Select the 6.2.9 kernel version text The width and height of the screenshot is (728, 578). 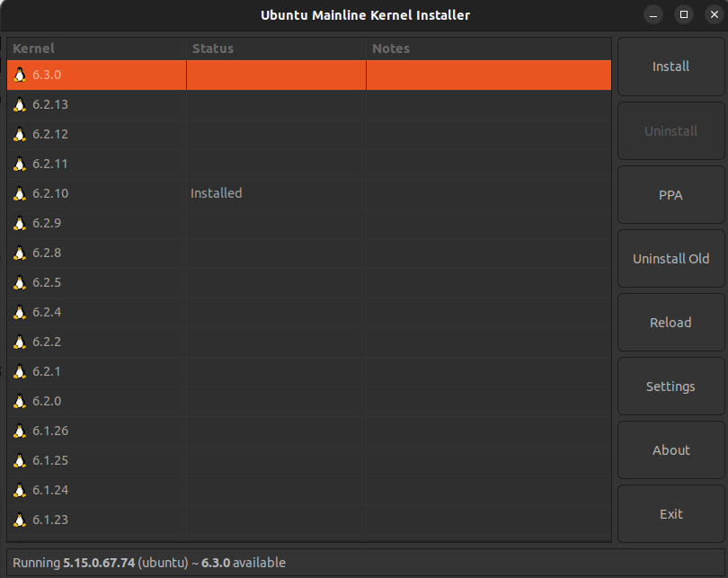(47, 223)
